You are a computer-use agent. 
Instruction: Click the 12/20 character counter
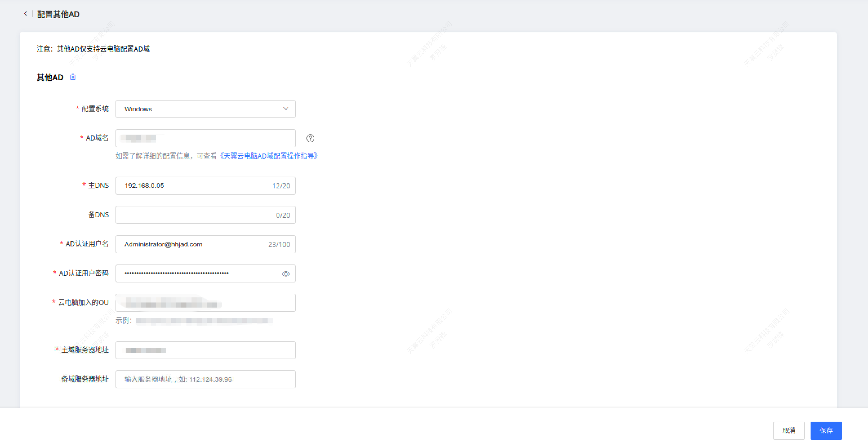pyautogui.click(x=281, y=186)
